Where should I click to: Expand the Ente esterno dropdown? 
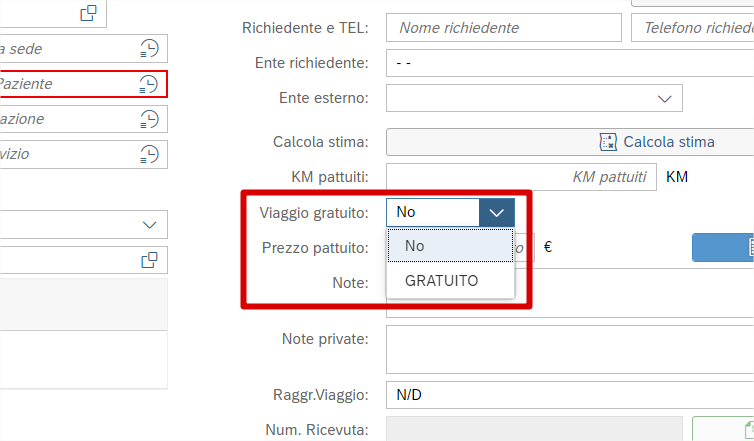(665, 98)
